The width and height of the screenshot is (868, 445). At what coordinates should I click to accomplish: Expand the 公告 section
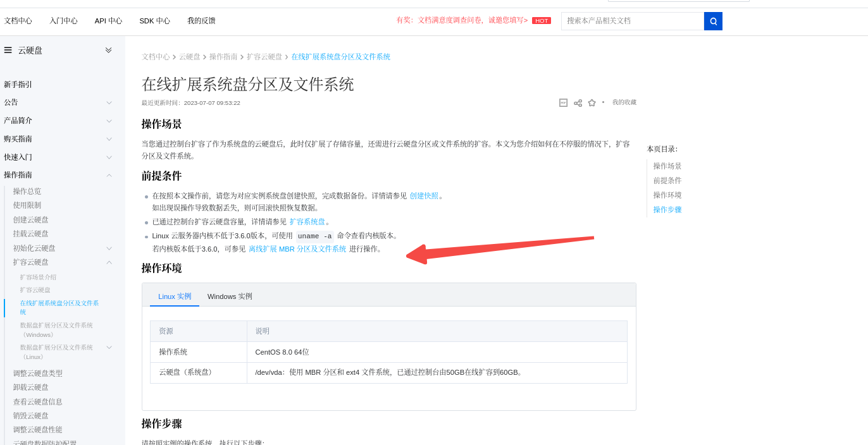click(109, 102)
